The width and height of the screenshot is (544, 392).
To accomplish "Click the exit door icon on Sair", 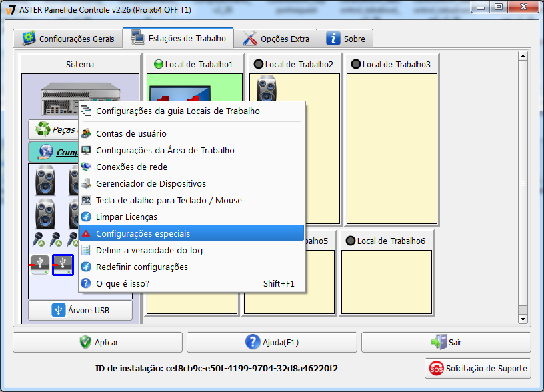I will [x=439, y=342].
